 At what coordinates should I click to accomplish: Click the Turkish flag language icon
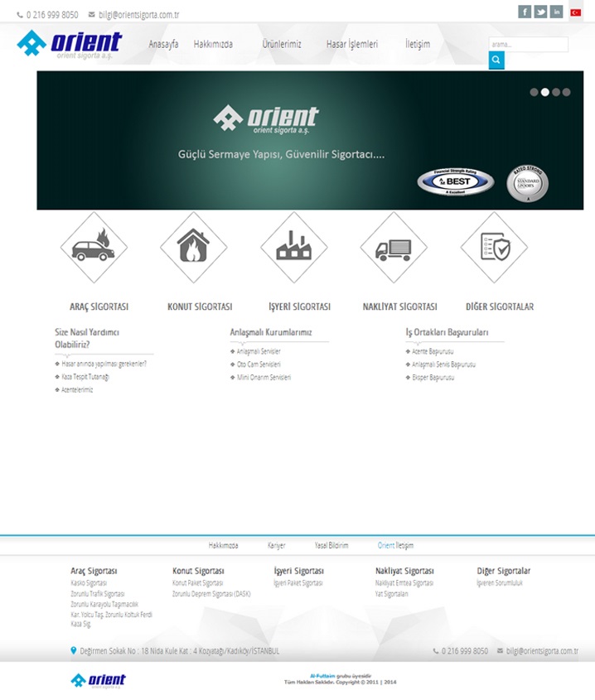coord(575,12)
